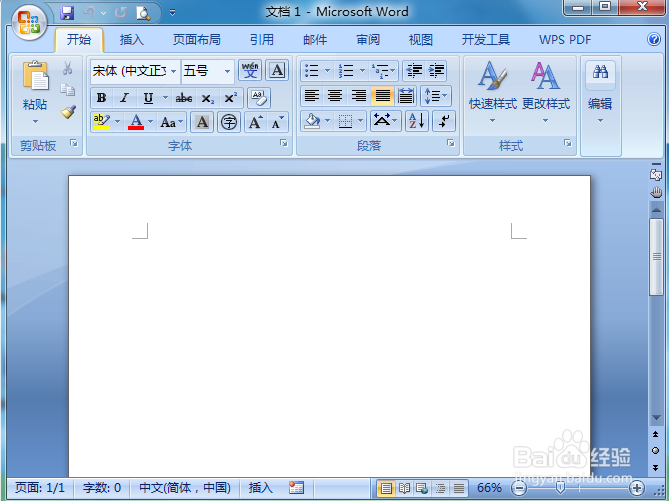Switch to 视图 tab

point(421,40)
